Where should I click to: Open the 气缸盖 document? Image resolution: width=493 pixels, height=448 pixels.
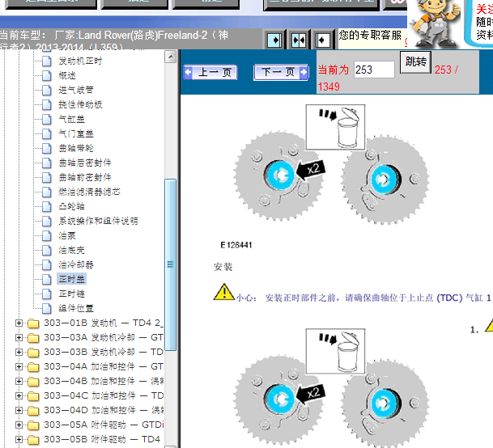coord(71,119)
